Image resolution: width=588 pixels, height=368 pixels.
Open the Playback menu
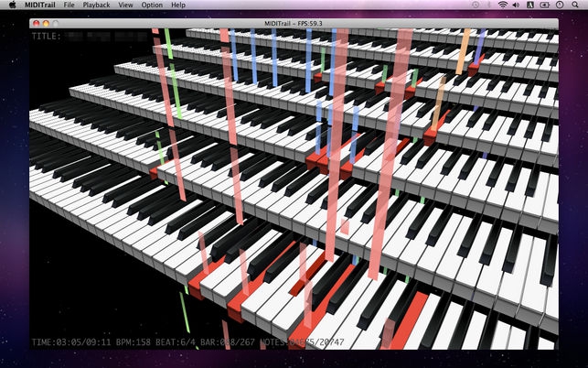point(96,5)
